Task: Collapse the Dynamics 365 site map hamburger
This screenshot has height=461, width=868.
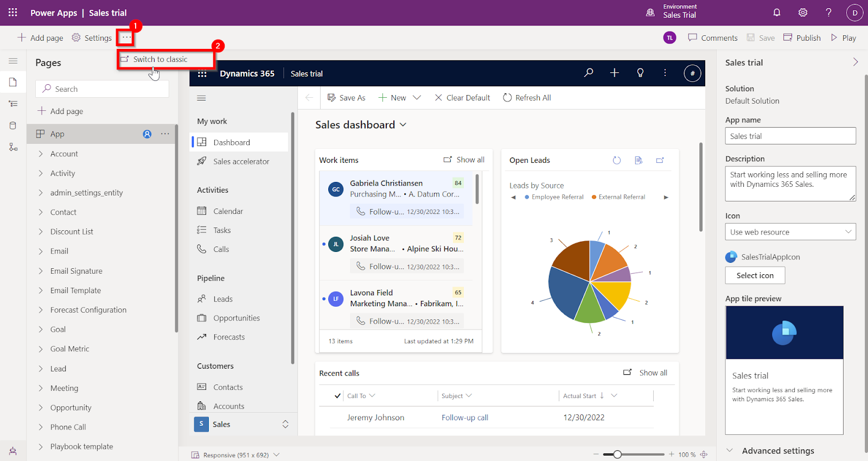Action: click(201, 98)
